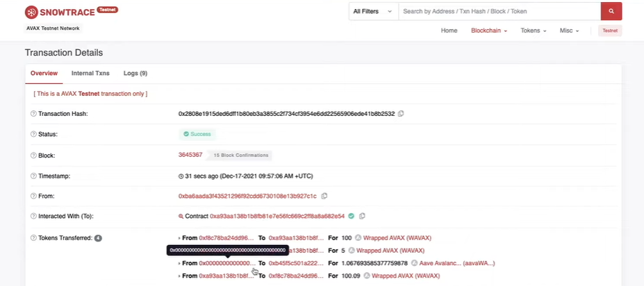Click amount 1.067693585377759878
The height and width of the screenshot is (286, 644).
click(x=374, y=263)
